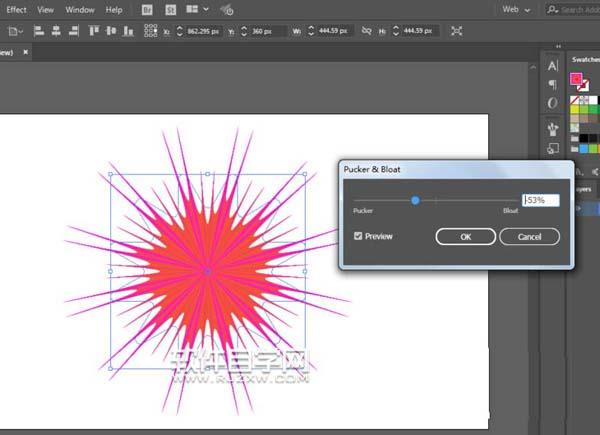Open the Paragraph panel icon
The height and width of the screenshot is (435, 600).
tap(553, 84)
